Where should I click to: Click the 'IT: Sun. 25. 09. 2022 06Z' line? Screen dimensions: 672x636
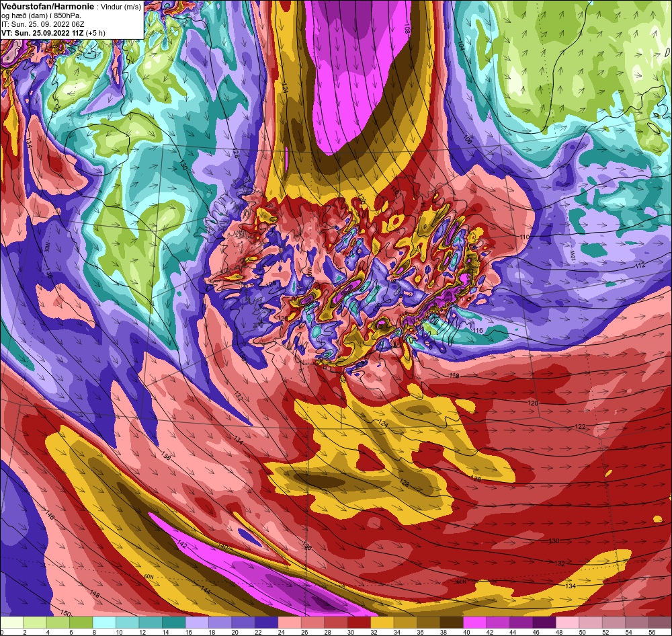43,24
